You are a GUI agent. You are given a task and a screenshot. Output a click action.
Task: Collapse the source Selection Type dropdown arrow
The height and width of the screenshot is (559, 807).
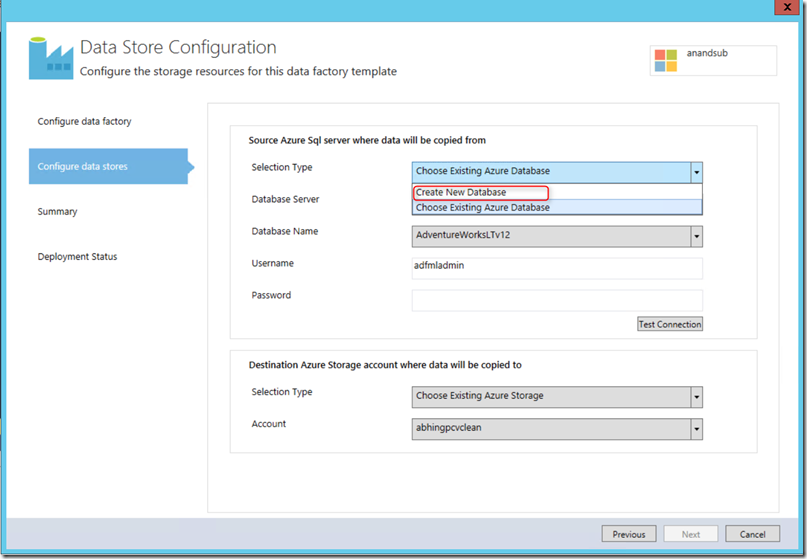(696, 172)
